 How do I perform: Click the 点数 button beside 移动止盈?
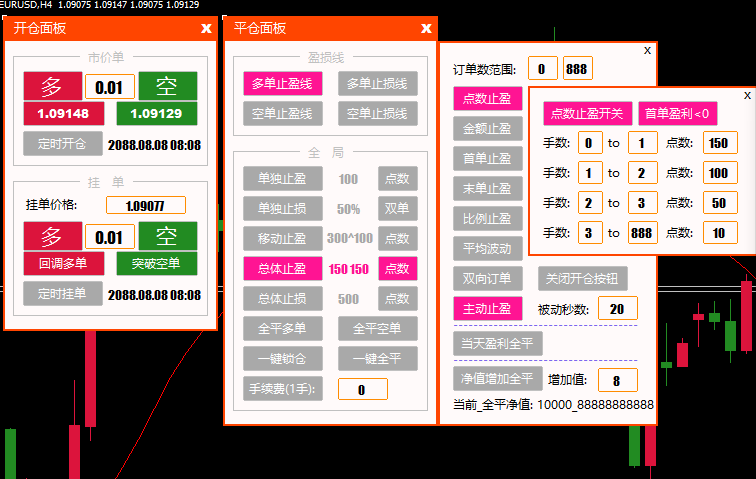398,238
